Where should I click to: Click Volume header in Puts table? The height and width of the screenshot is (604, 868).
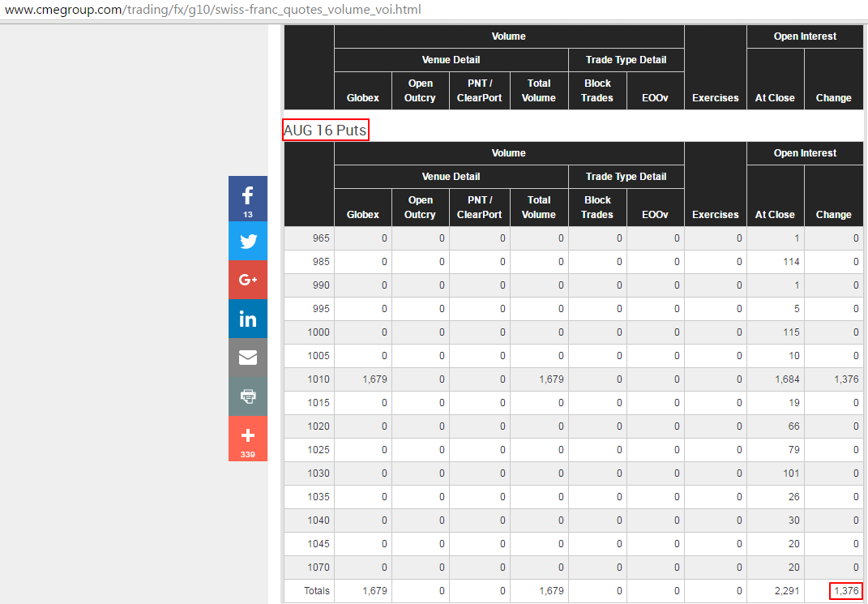509,152
